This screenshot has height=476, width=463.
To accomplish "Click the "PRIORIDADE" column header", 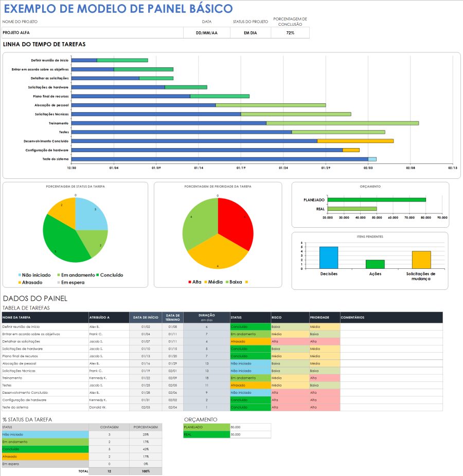I will point(319,317).
